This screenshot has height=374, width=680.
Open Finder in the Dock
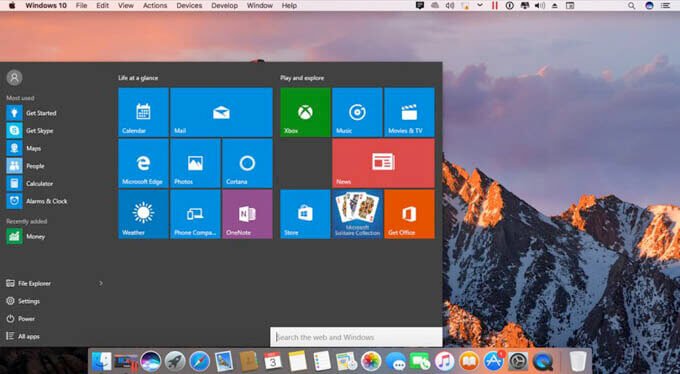pyautogui.click(x=101, y=361)
